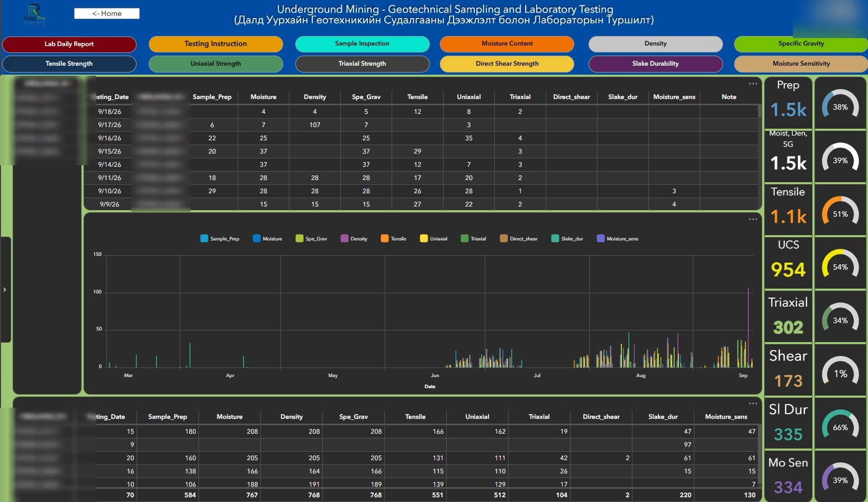Toggle the Spe_Grav legend swatch
The image size is (868, 502).
300,238
